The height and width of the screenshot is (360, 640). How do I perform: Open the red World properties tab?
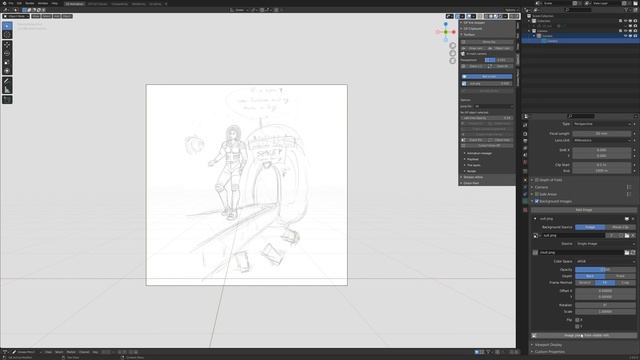point(525,162)
